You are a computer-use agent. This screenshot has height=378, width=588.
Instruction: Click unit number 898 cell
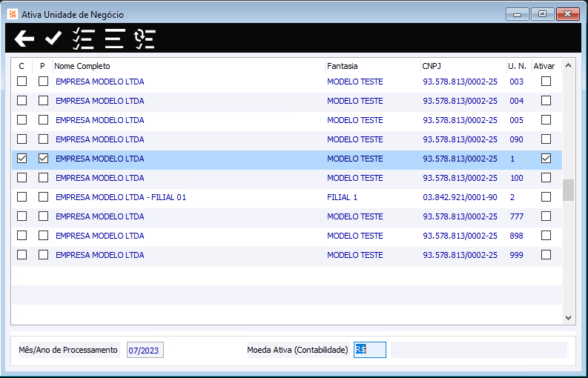pyautogui.click(x=516, y=236)
